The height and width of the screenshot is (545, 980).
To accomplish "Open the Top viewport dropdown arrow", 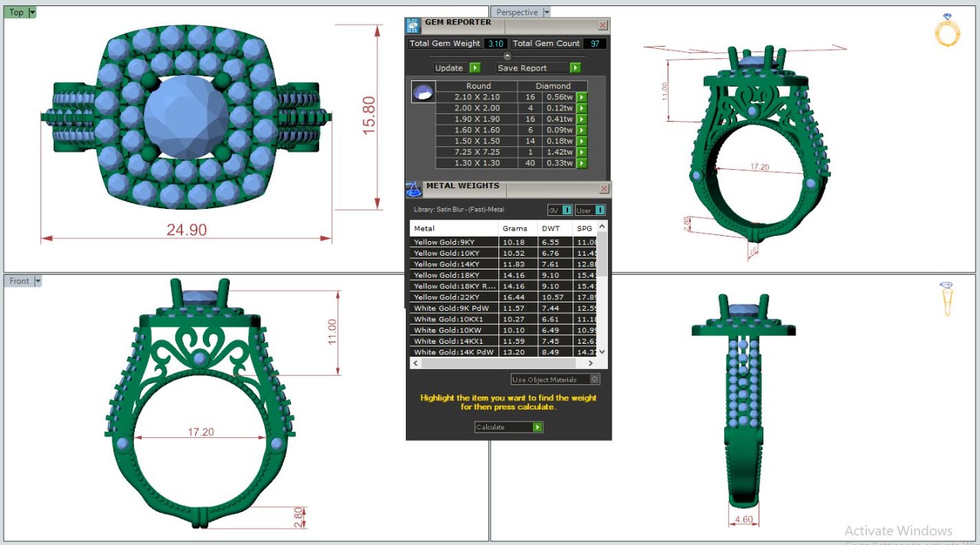I will click(32, 12).
